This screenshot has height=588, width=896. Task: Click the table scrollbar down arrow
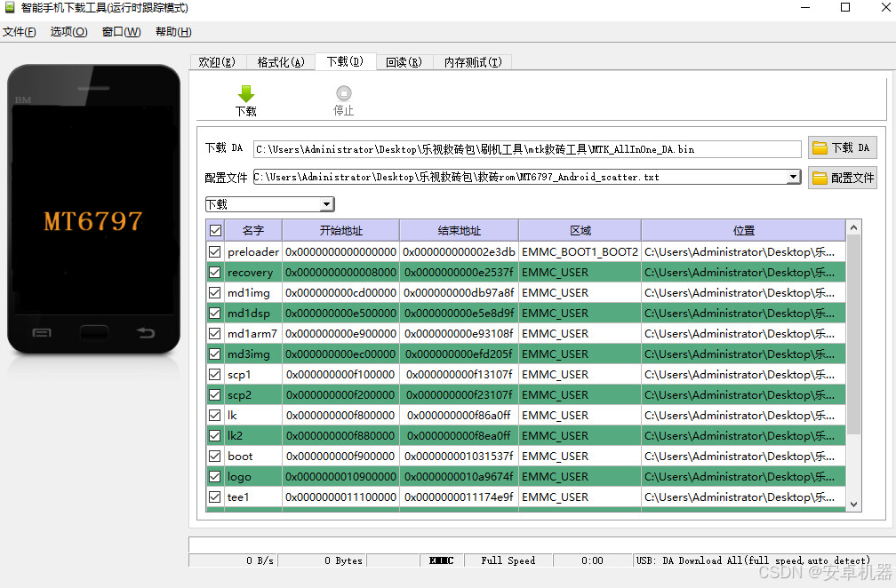(853, 505)
